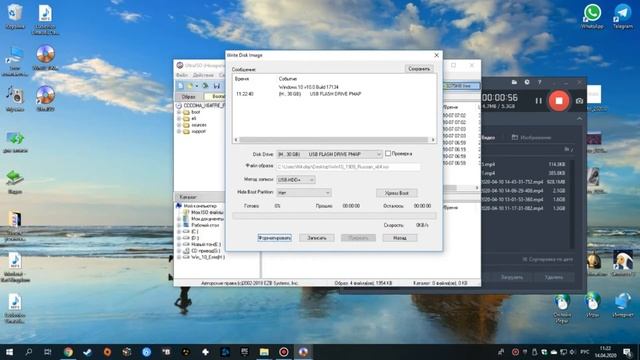Select Мой компьютер in the catalog tree
The height and width of the screenshot is (360, 640).
pos(200,206)
